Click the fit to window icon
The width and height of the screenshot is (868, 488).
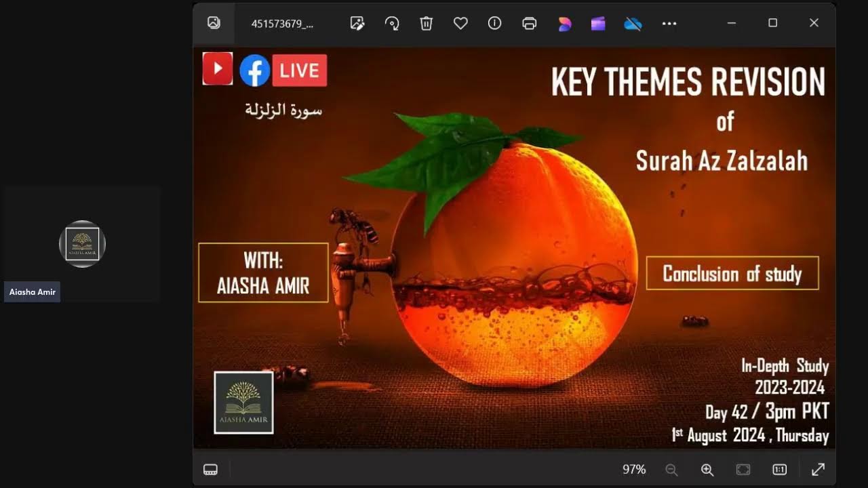coord(743,470)
